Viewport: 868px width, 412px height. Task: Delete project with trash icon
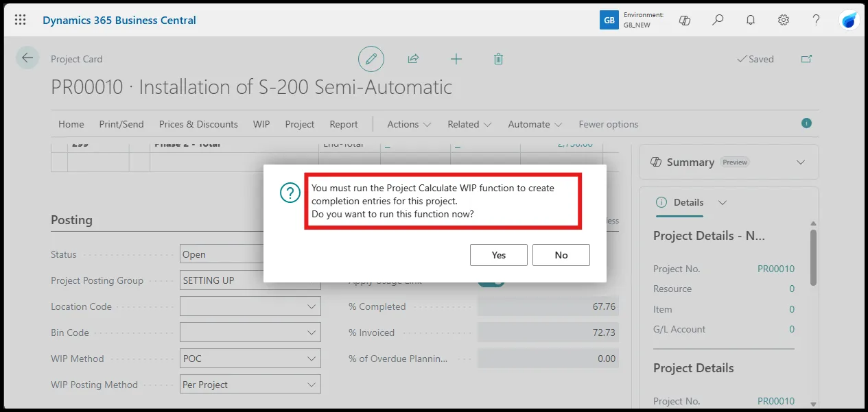pos(499,59)
